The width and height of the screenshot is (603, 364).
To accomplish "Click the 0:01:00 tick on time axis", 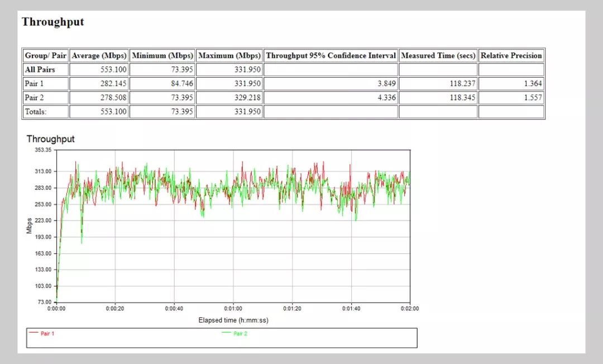I will point(233,309).
